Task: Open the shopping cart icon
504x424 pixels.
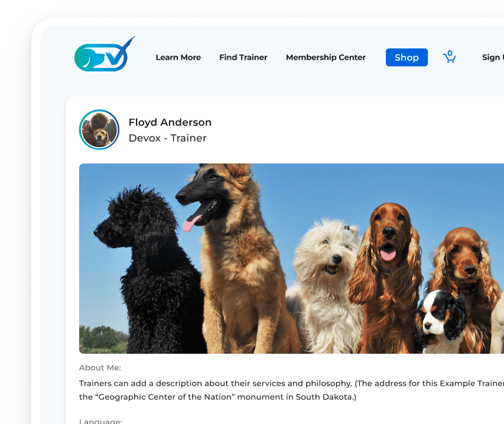Action: pyautogui.click(x=450, y=58)
